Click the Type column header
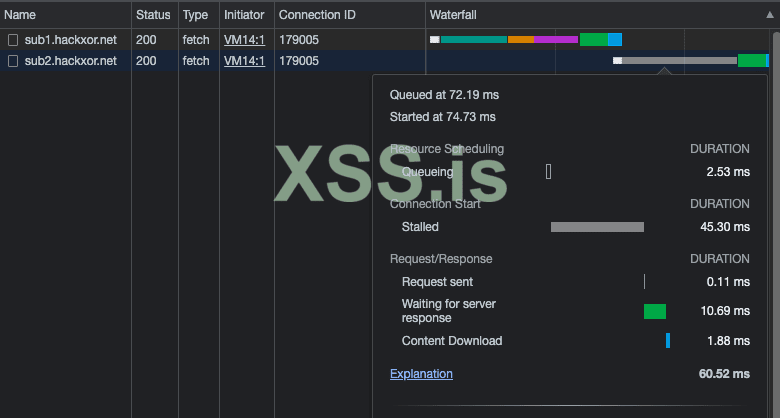The height and width of the screenshot is (418, 780). 195,15
